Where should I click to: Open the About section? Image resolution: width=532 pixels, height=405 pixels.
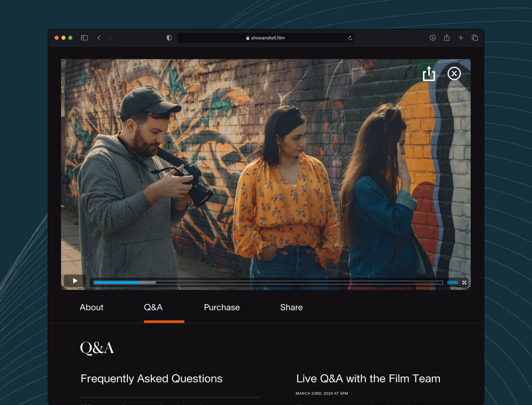(x=91, y=307)
